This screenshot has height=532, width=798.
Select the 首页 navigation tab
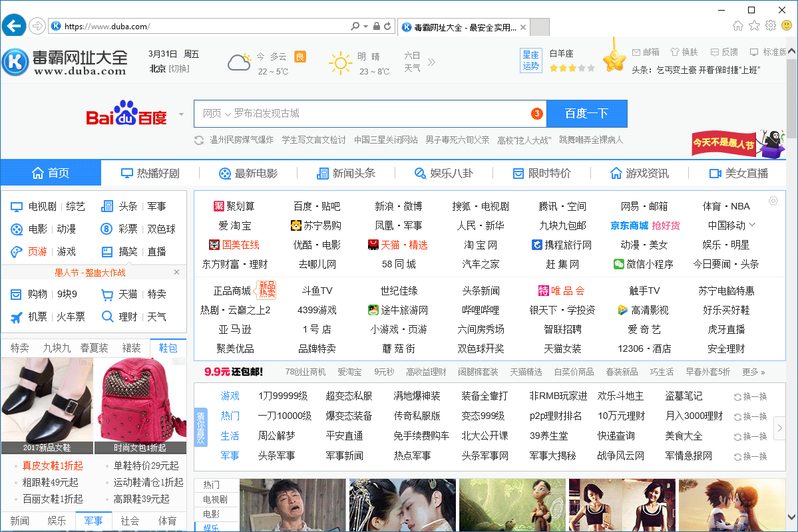click(51, 173)
